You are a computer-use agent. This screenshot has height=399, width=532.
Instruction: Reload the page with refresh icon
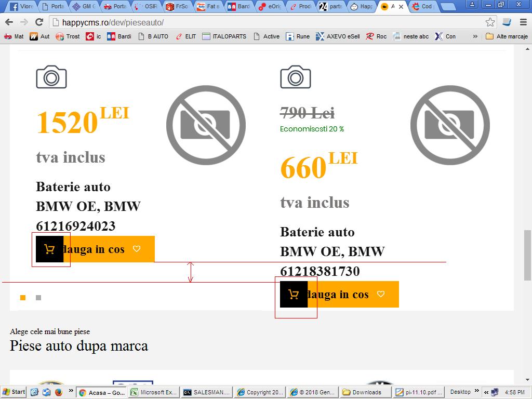tap(39, 22)
